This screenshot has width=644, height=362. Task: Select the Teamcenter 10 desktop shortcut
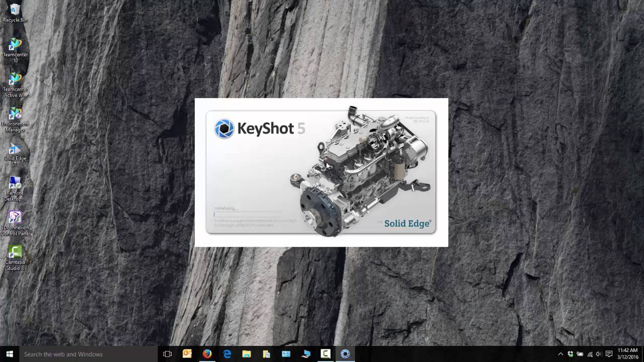pyautogui.click(x=15, y=50)
